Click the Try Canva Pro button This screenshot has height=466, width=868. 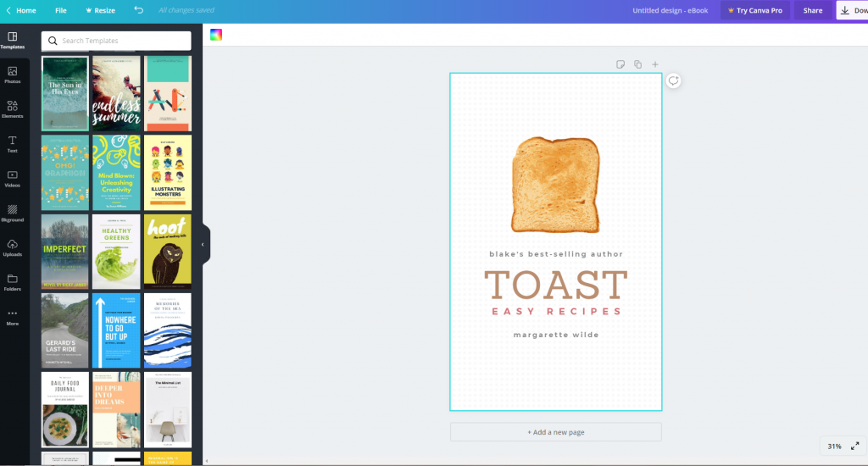click(x=755, y=10)
